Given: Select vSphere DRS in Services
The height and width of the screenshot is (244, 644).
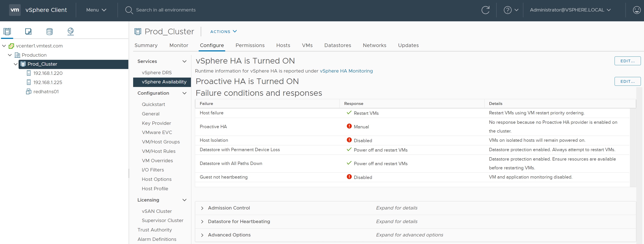Looking at the screenshot, I should [x=157, y=73].
